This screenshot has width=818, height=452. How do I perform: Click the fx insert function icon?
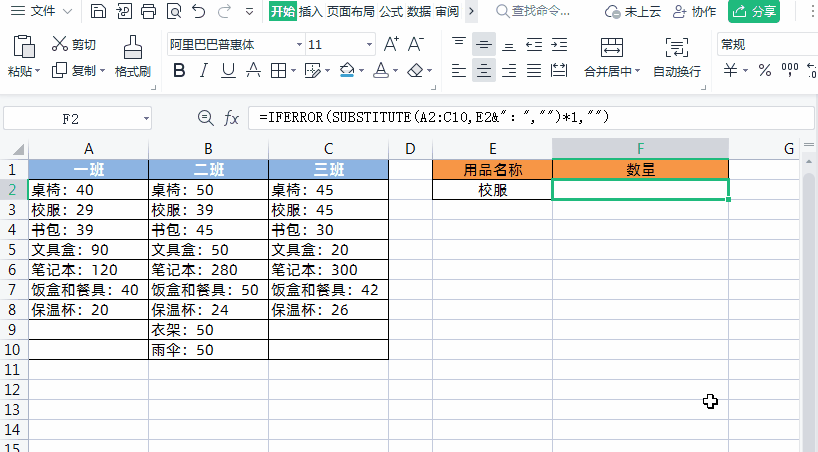231,118
